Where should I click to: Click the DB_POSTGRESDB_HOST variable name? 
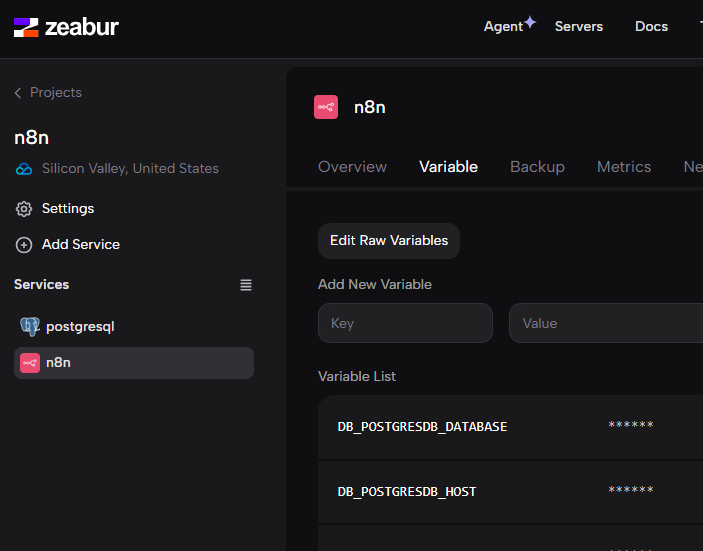click(x=407, y=492)
